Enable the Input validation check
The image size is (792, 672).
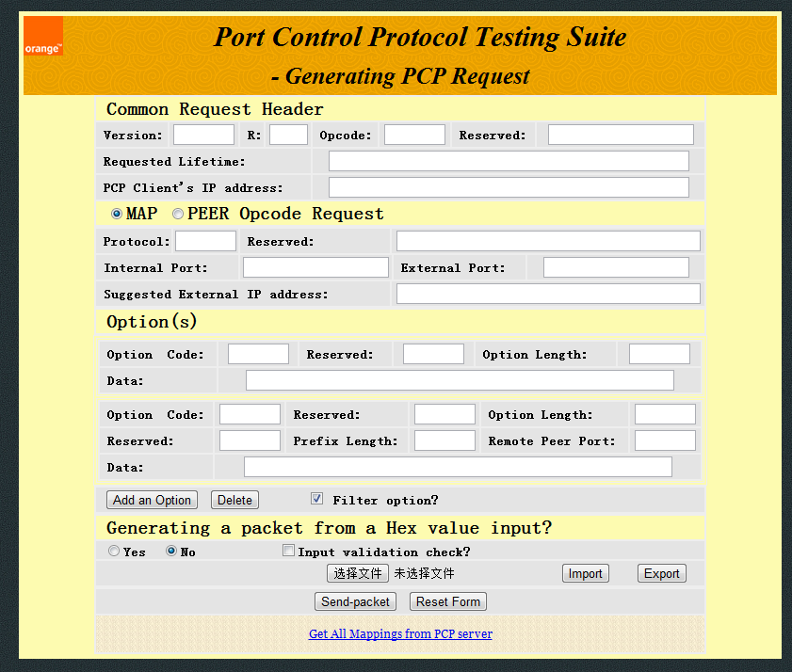click(x=288, y=551)
